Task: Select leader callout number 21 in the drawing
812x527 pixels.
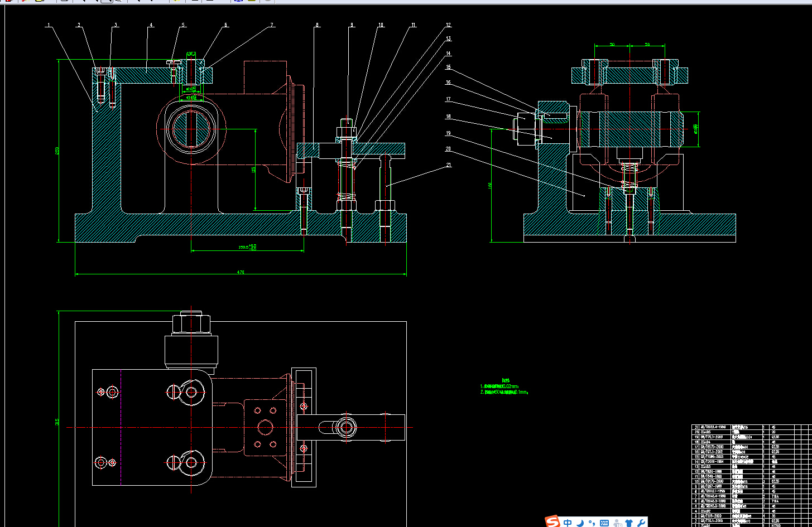Action: (x=448, y=165)
